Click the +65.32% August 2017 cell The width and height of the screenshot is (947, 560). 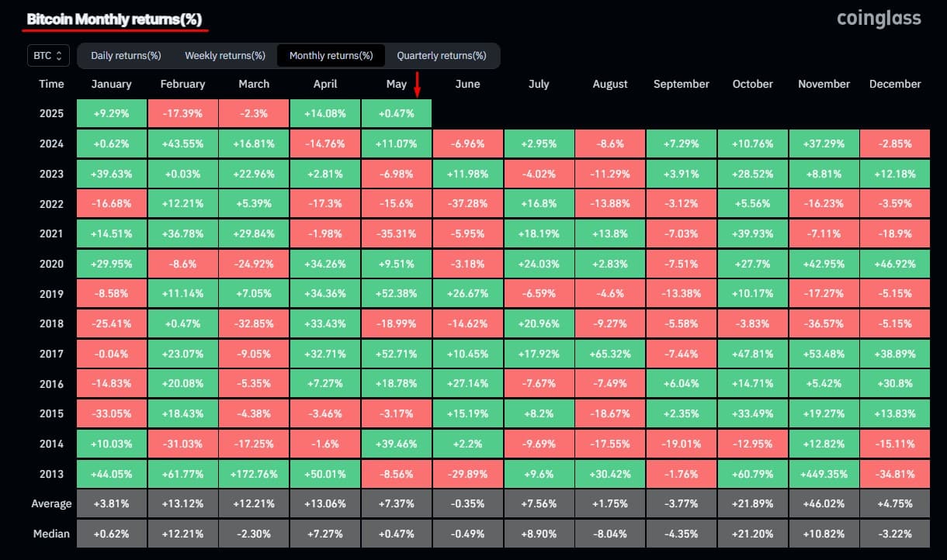point(610,354)
